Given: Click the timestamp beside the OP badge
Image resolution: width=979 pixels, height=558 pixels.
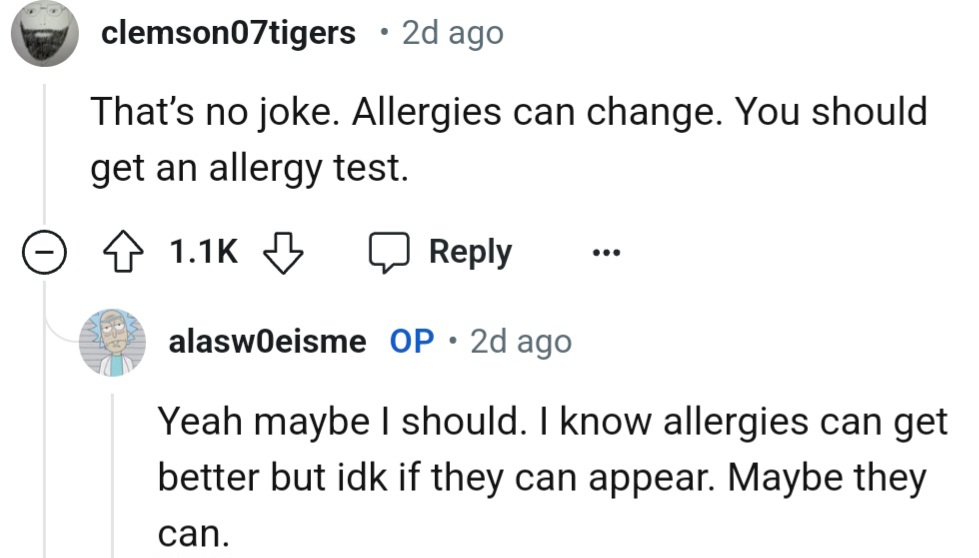Looking at the screenshot, I should 521,342.
